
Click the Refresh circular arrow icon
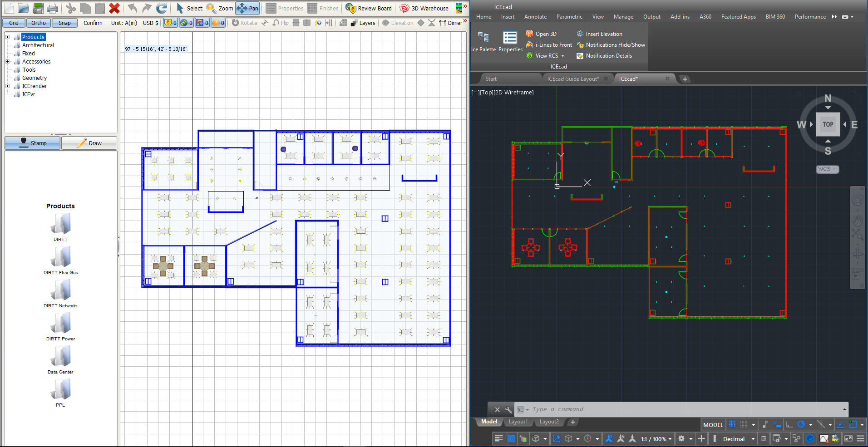coord(162,8)
